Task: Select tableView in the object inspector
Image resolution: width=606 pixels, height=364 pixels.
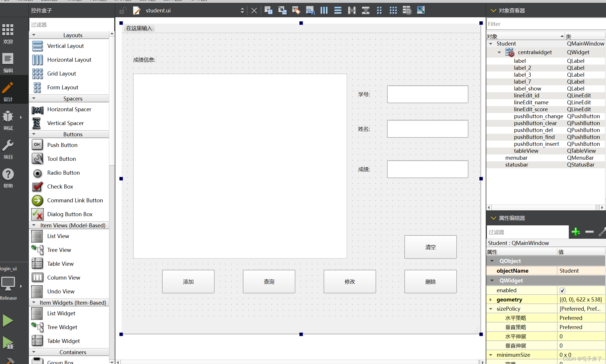Action: click(x=526, y=151)
